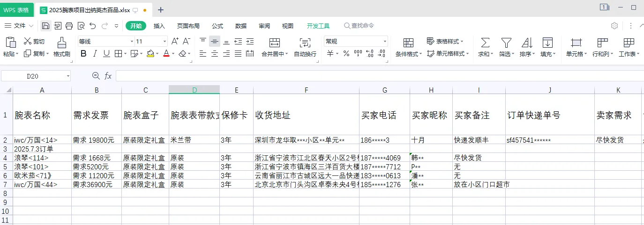Screen dimensions: 644x225
Task: Apply cell borders icon
Action: 119,54
